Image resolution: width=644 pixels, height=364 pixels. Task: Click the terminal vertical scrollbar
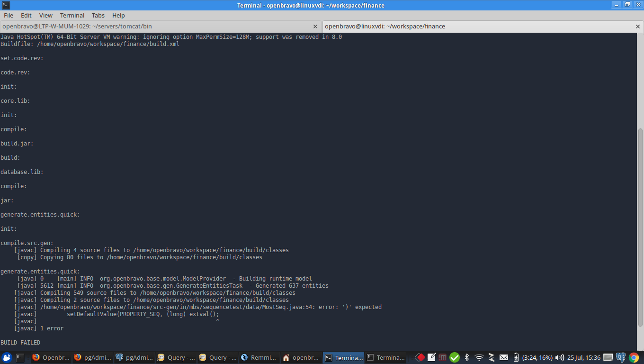coord(640,227)
